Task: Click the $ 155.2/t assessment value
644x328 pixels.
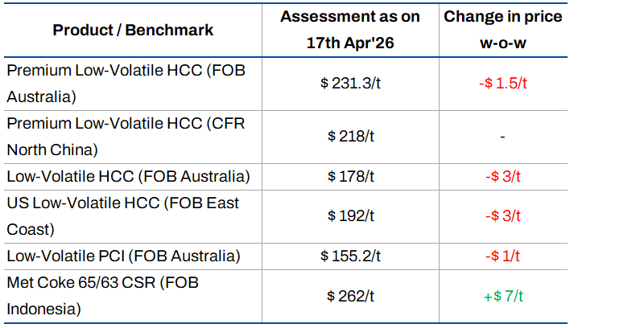Action: click(x=351, y=256)
